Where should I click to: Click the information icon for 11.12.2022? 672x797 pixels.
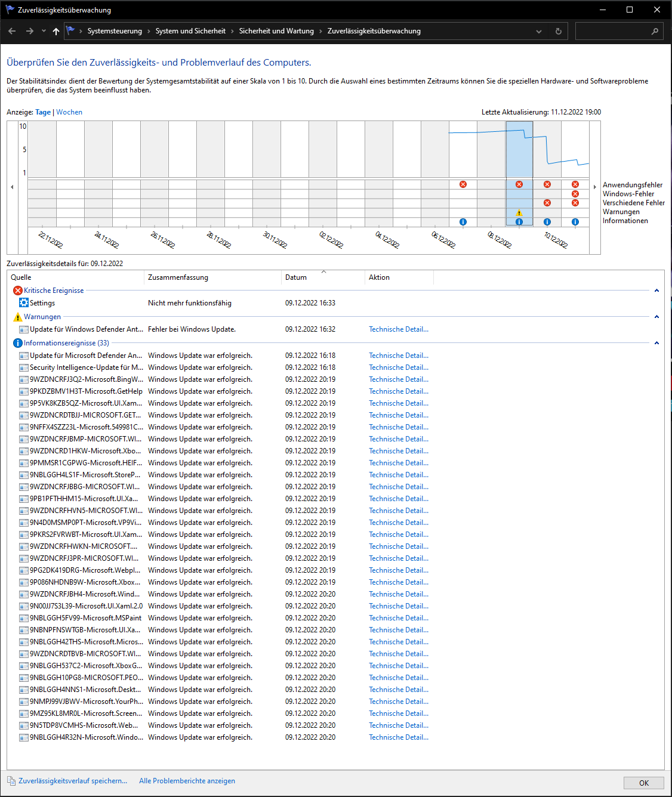(575, 222)
